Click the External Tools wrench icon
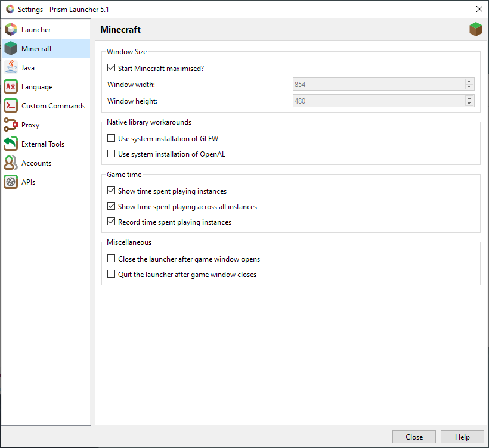489x448 pixels. tap(11, 144)
